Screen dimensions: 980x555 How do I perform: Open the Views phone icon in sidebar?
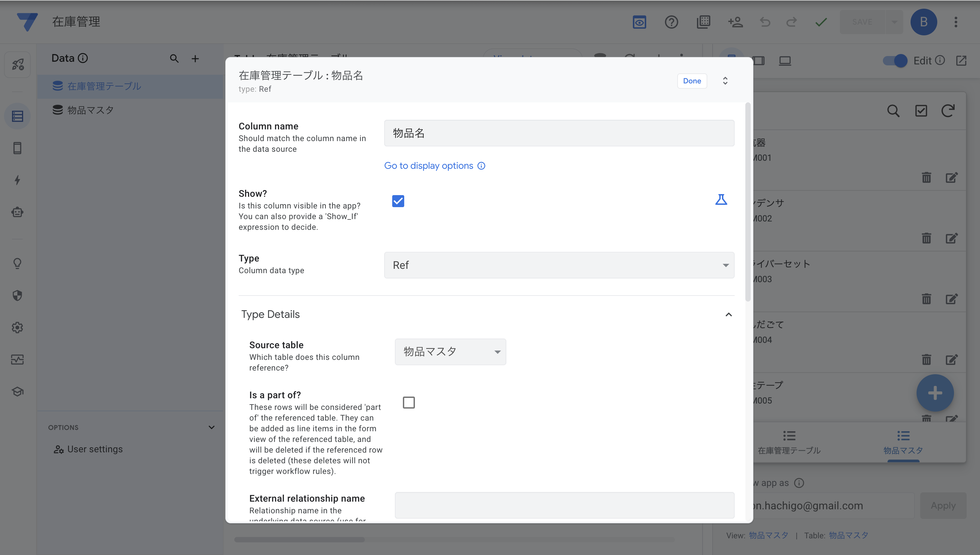pos(17,148)
